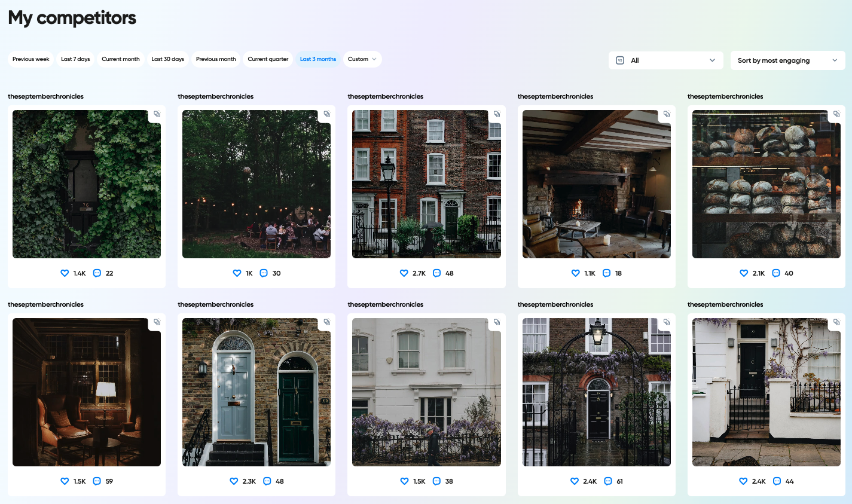
Task: Click the comment icon beside 44 comments
Action: [x=777, y=481]
